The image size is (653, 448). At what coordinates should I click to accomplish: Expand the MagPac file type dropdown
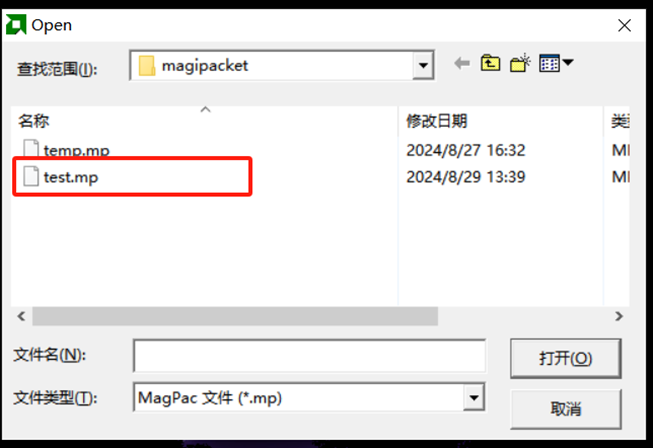click(474, 397)
